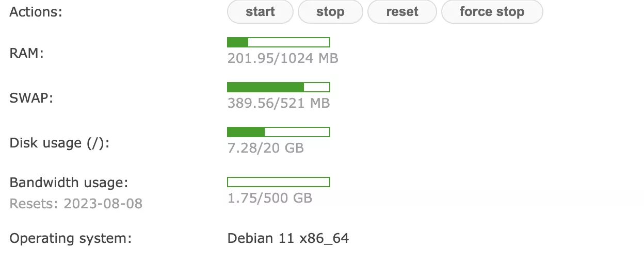Click the 201.95/1024 MB RAM value

point(283,58)
